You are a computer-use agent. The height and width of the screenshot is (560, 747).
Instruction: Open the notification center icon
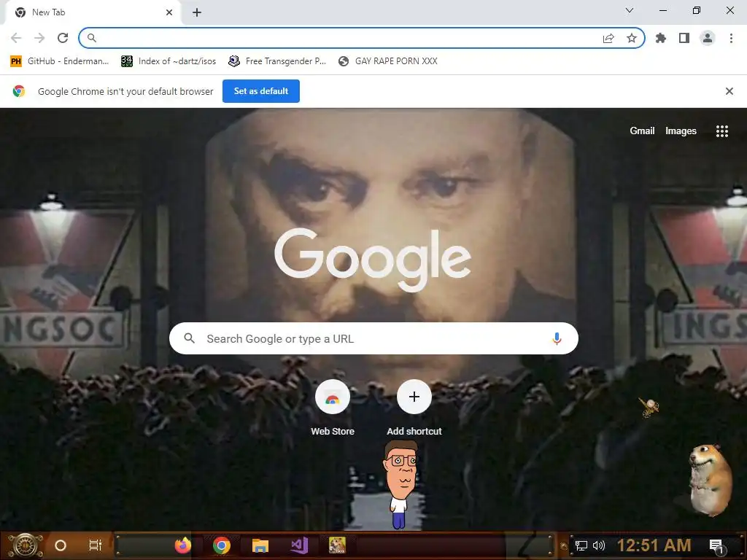(716, 547)
